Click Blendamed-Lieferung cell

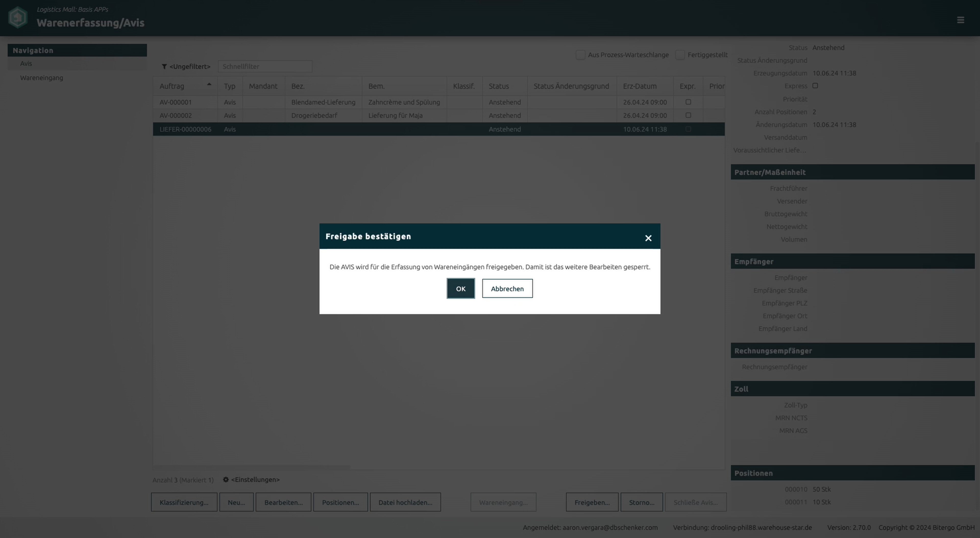tap(323, 102)
